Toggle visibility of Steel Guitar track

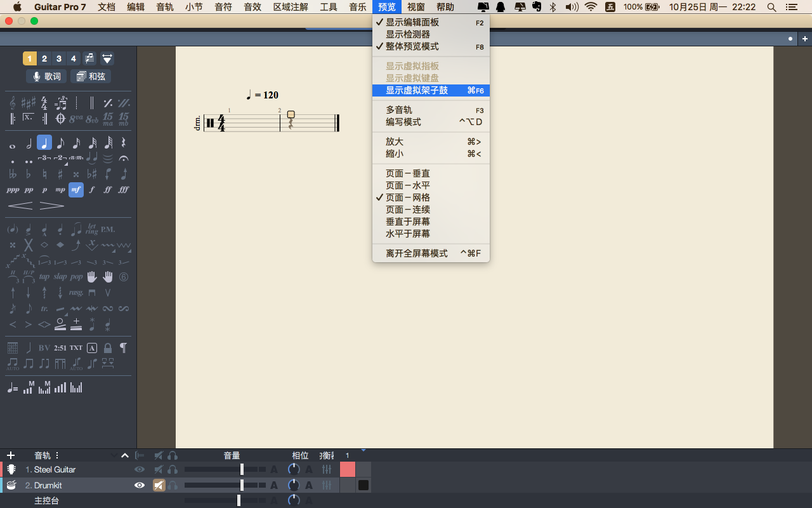coord(140,470)
